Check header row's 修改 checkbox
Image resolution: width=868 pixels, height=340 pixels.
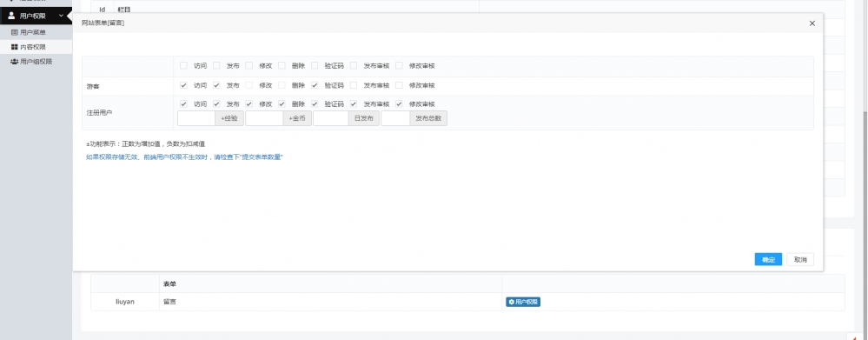click(x=249, y=66)
